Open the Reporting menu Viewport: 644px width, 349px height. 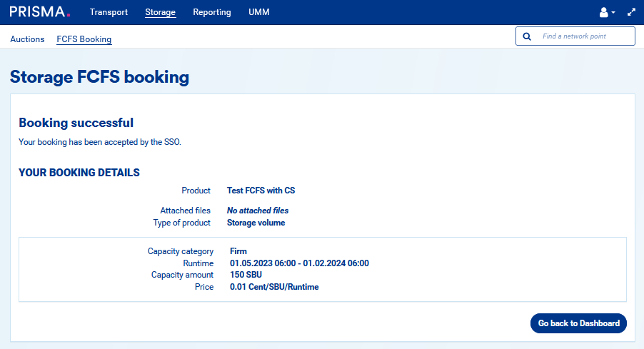point(212,12)
